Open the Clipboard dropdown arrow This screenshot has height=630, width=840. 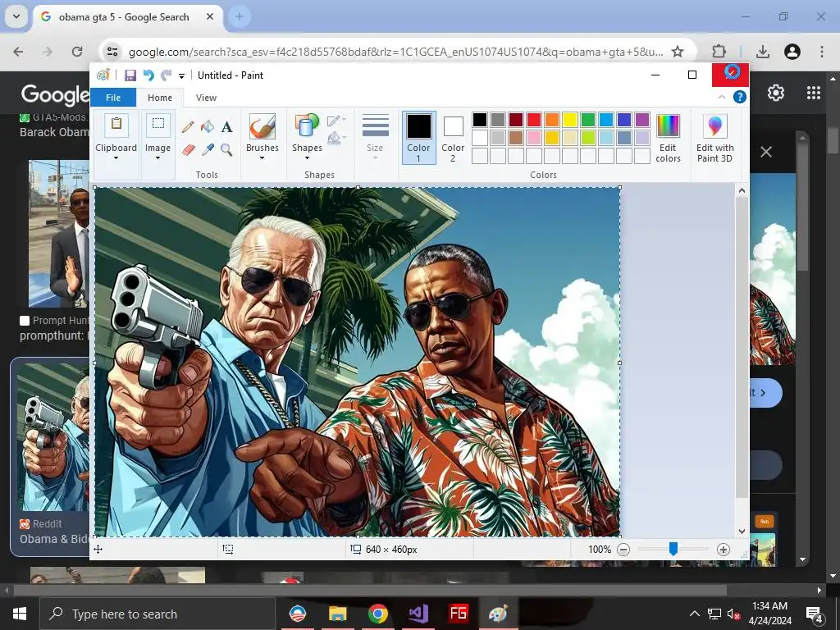116,158
